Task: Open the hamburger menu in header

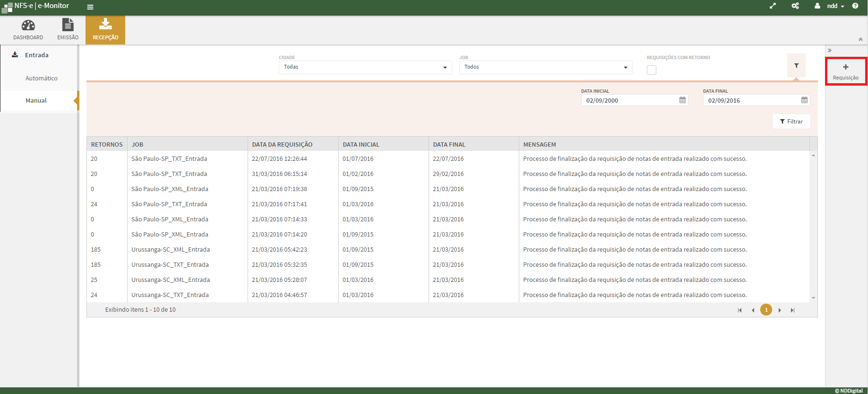Action: 90,7
